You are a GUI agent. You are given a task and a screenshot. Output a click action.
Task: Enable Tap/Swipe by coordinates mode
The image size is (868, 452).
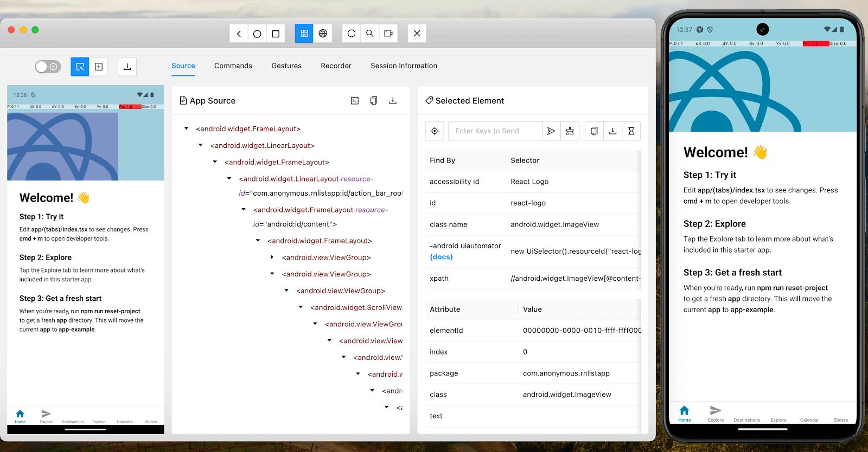coord(99,67)
